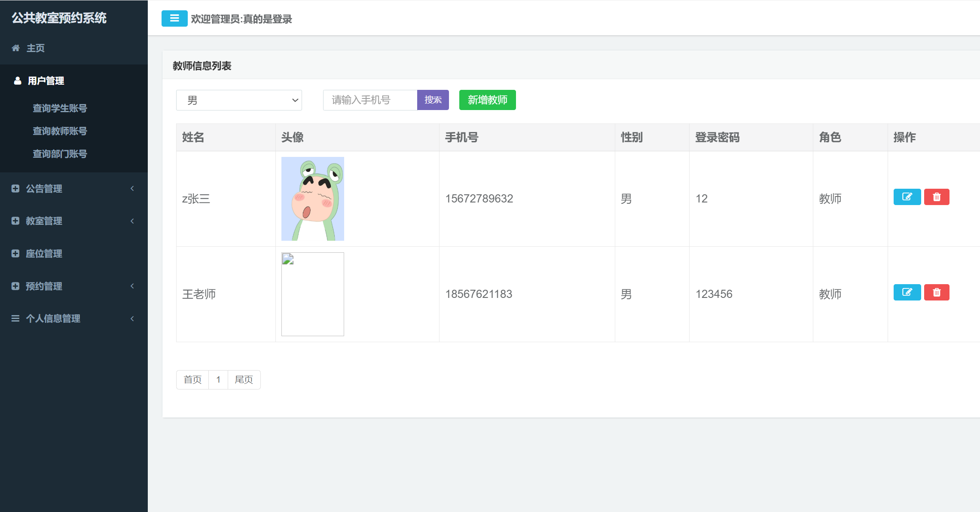This screenshot has width=980, height=512.
Task: Click the 搜索 button
Action: [x=433, y=100]
